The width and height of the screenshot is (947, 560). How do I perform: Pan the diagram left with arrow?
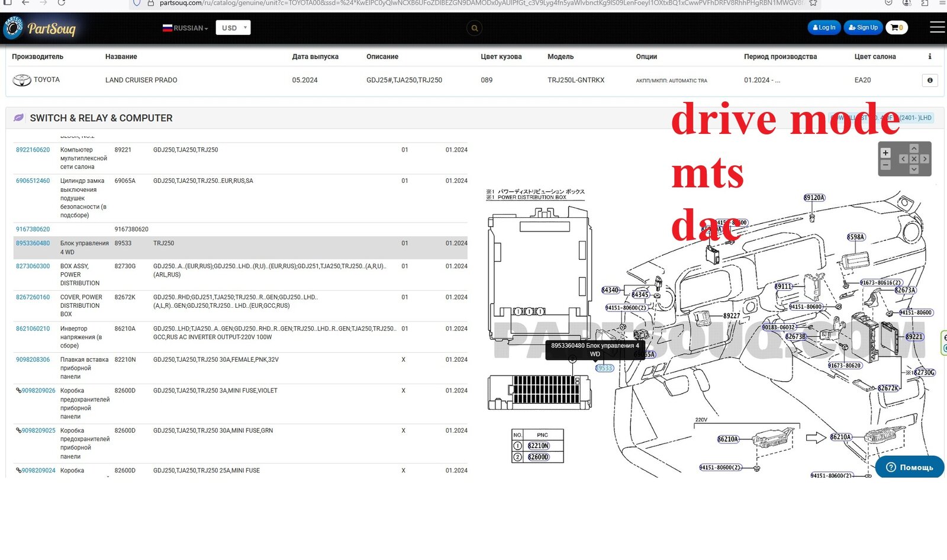pos(903,159)
